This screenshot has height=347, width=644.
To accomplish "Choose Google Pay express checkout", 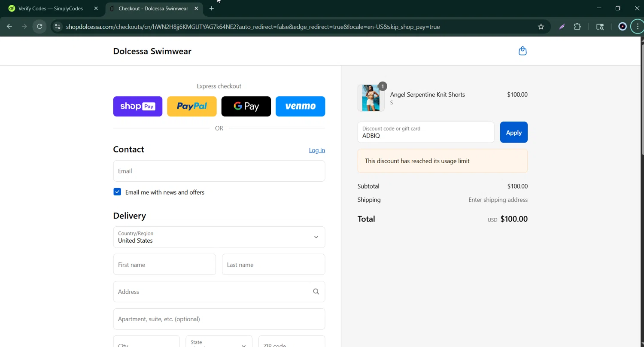I will (x=246, y=106).
